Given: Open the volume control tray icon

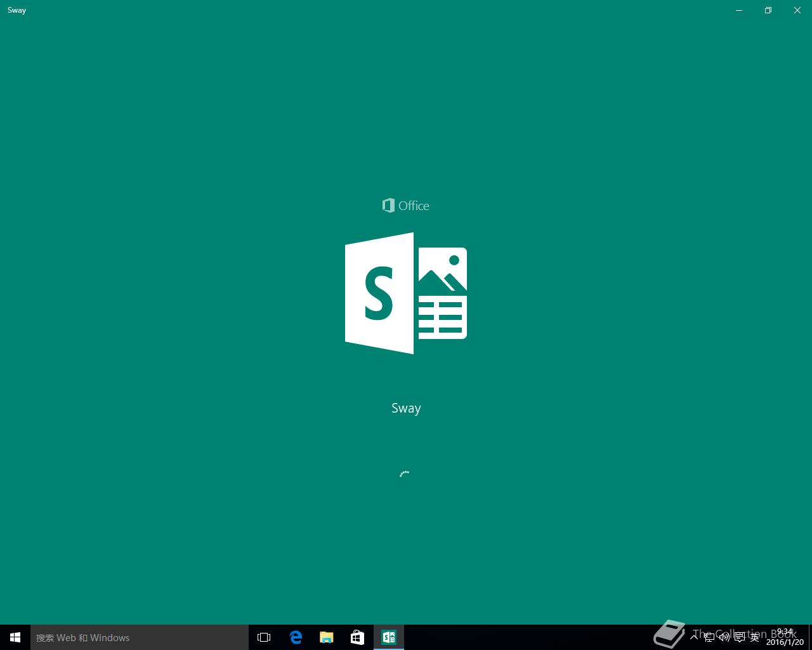Looking at the screenshot, I should 724,637.
